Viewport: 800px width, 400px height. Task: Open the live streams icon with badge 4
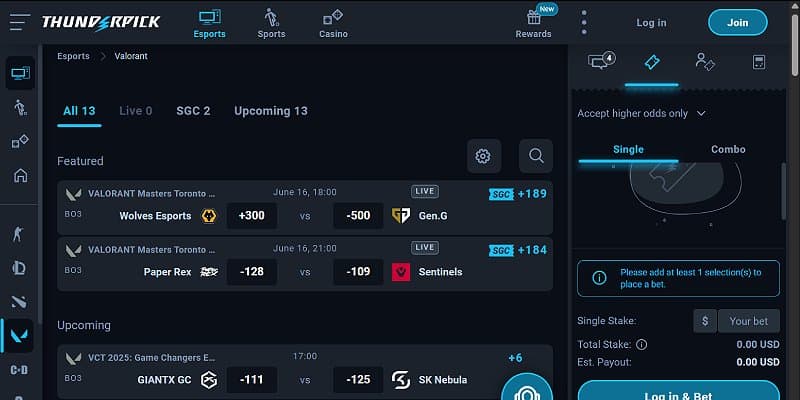tap(601, 62)
